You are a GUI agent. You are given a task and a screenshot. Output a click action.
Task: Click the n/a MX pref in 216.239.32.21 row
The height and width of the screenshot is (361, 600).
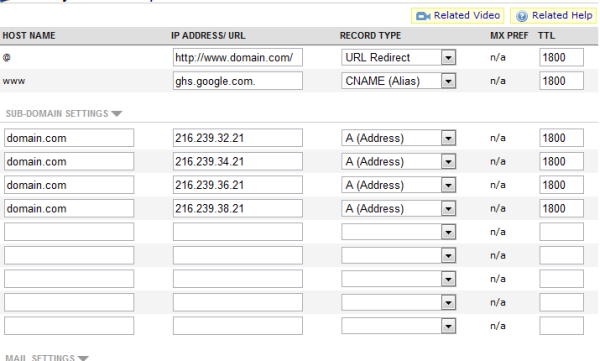[x=498, y=138]
